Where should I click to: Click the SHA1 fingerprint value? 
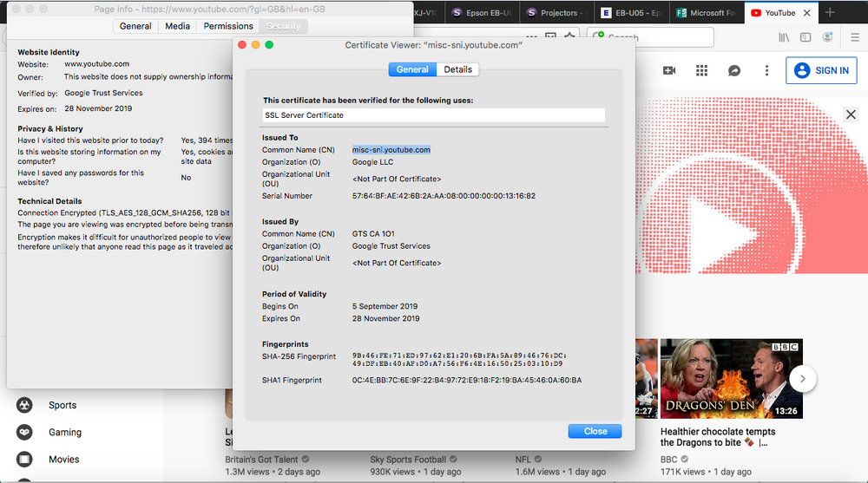coord(467,380)
